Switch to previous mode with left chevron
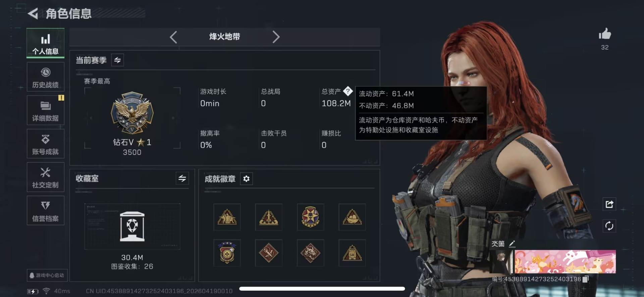The height and width of the screenshot is (297, 644). [x=173, y=37]
